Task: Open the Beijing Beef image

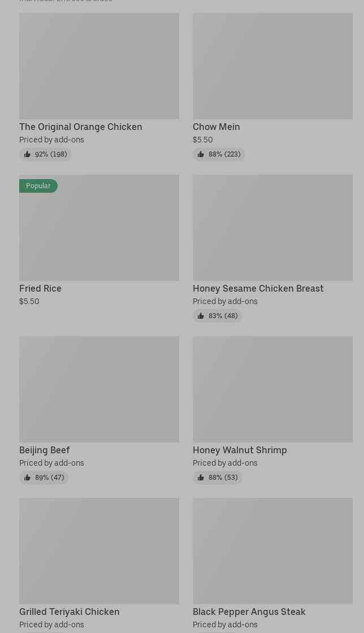Action: (x=99, y=389)
